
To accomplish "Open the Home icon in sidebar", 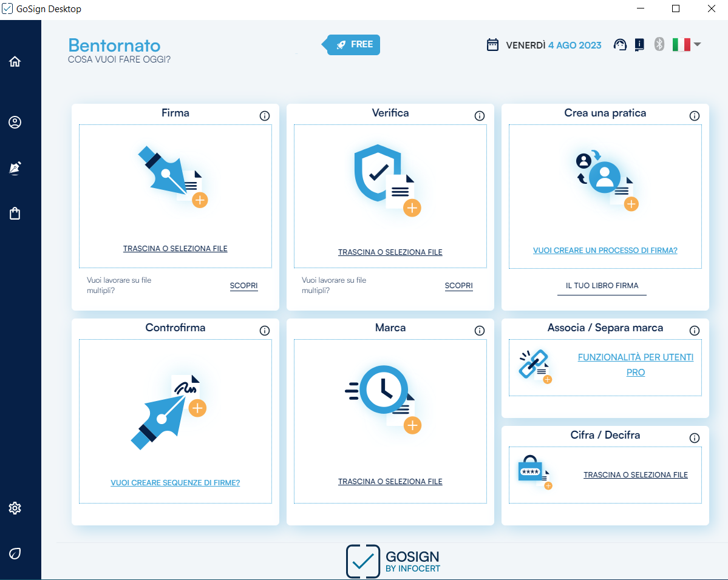I will tap(15, 61).
